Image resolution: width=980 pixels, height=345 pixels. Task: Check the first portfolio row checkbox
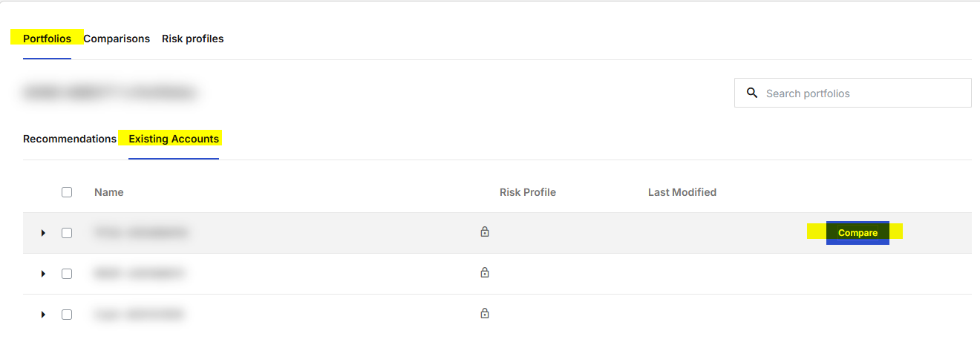pyautogui.click(x=67, y=233)
